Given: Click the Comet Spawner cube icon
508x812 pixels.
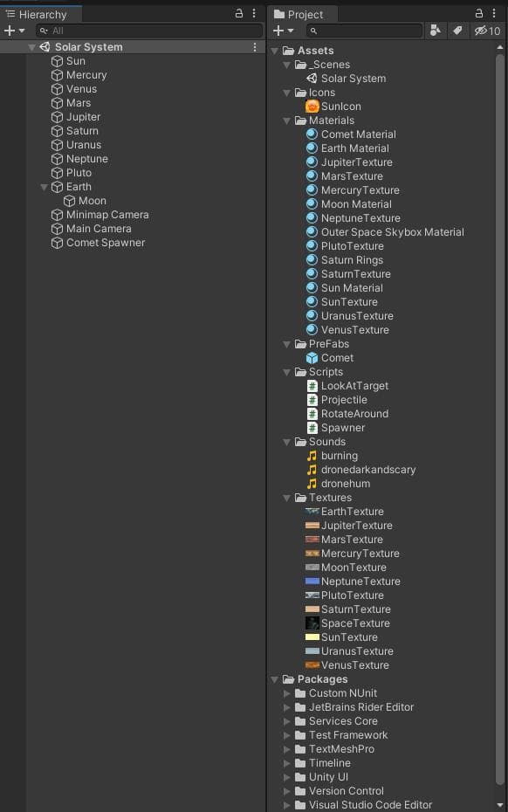Looking at the screenshot, I should (x=57, y=243).
